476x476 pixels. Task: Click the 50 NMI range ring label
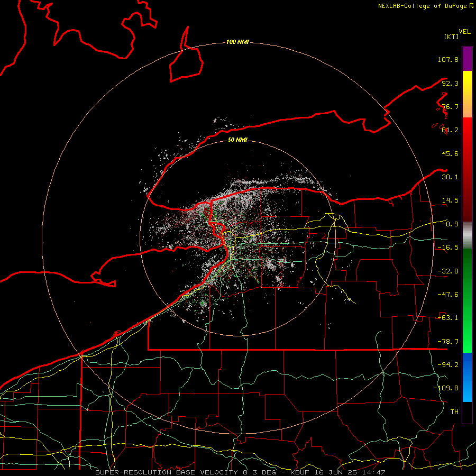click(x=237, y=140)
